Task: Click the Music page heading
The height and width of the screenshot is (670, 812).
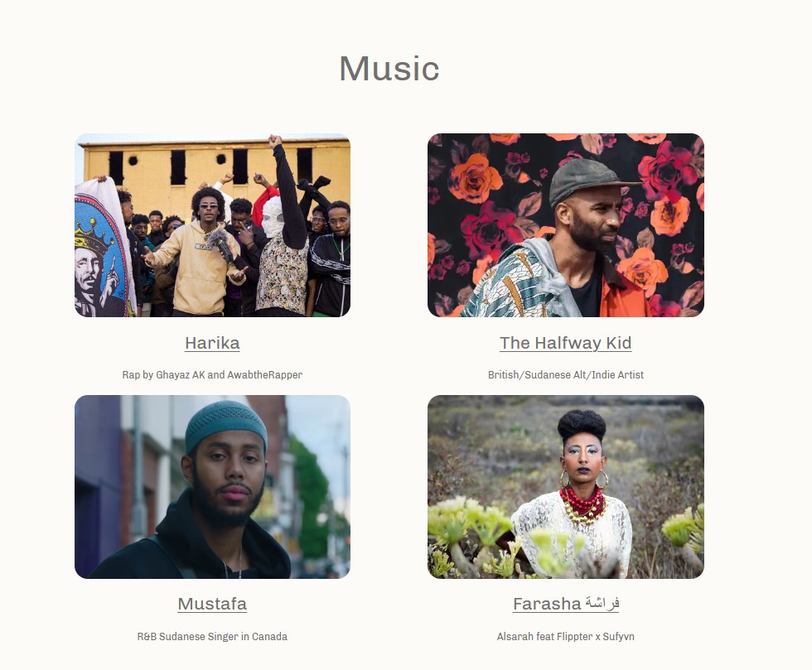Action: coord(389,69)
